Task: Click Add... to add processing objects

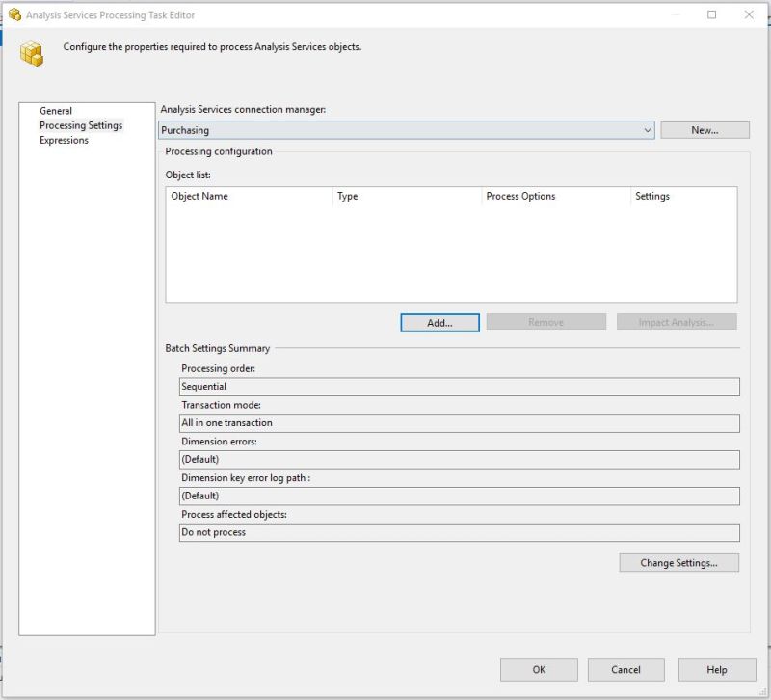Action: [439, 322]
